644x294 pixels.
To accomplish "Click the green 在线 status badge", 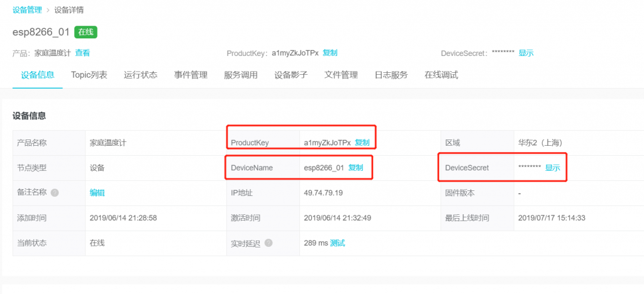I will click(86, 32).
